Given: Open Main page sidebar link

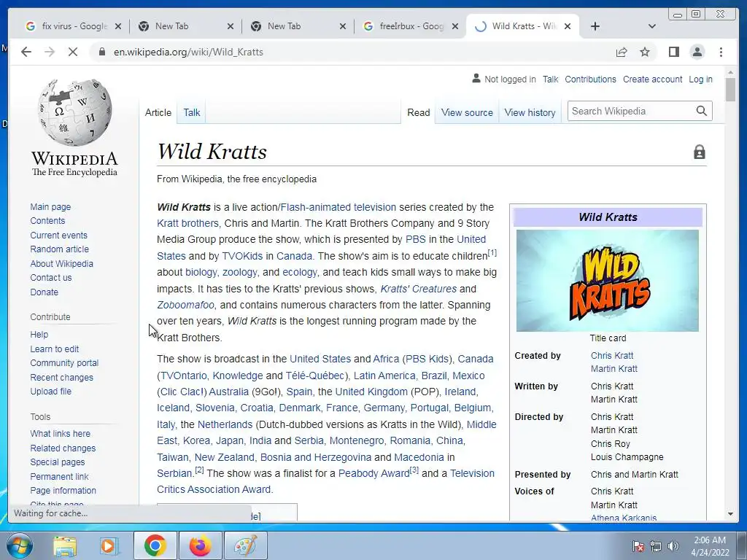Looking at the screenshot, I should [50, 206].
